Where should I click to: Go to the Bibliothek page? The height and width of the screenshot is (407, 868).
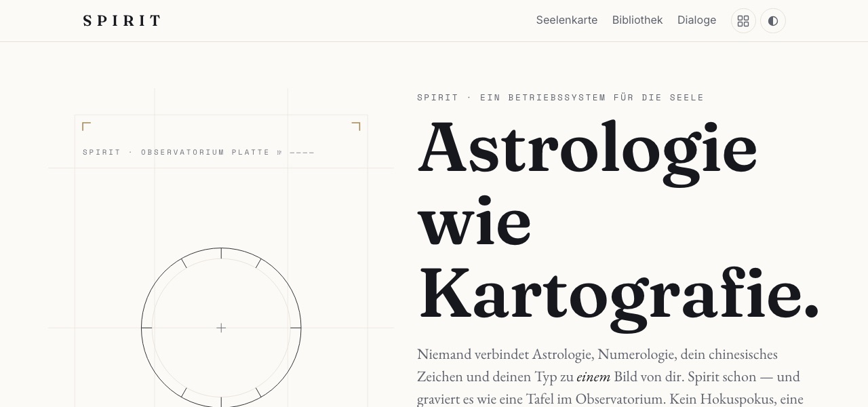[637, 20]
